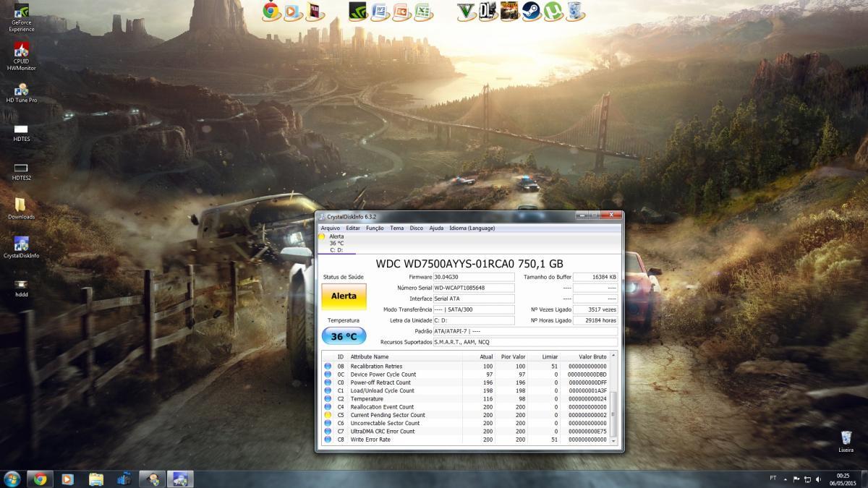Open the NVIDIA icon in top dock
The width and height of the screenshot is (868, 488).
[357, 11]
